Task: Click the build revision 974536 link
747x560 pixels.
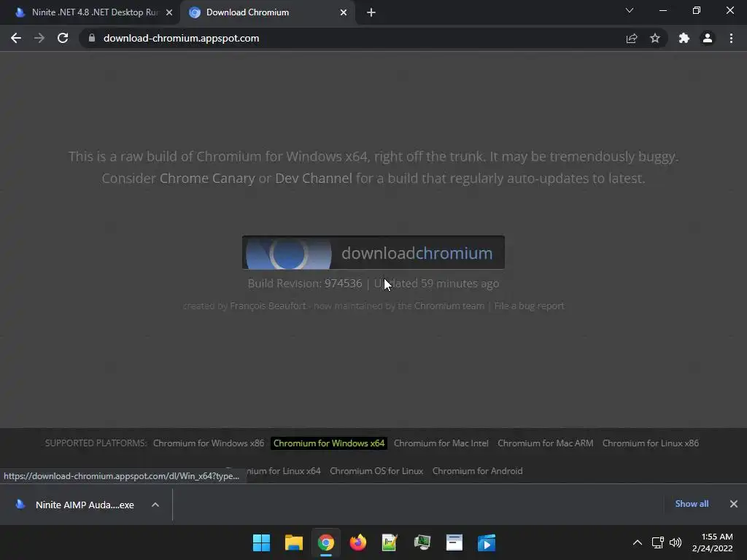Action: (x=343, y=284)
